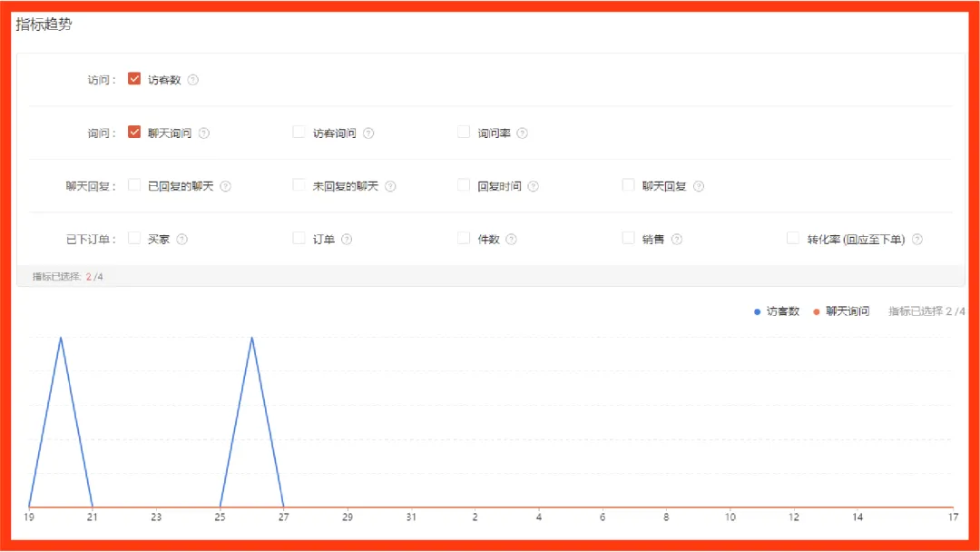
Task: Turn on the 回复时间 checkbox
Action: click(x=464, y=185)
